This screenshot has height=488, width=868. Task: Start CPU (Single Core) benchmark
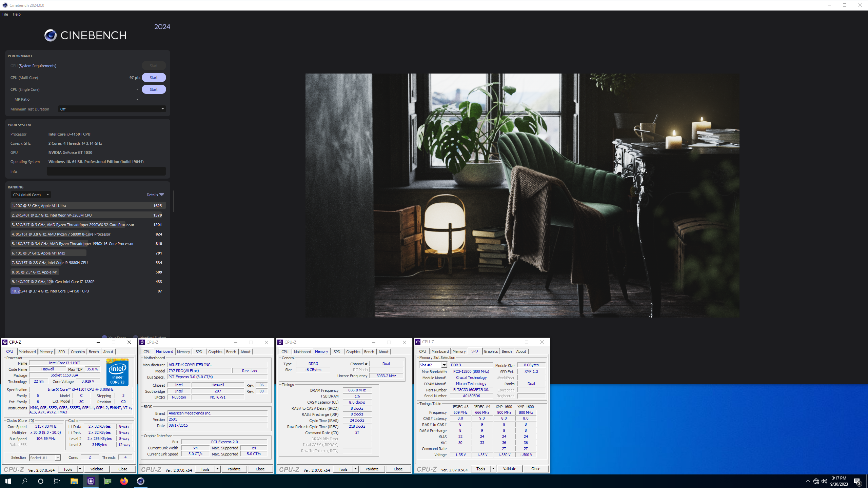click(154, 89)
